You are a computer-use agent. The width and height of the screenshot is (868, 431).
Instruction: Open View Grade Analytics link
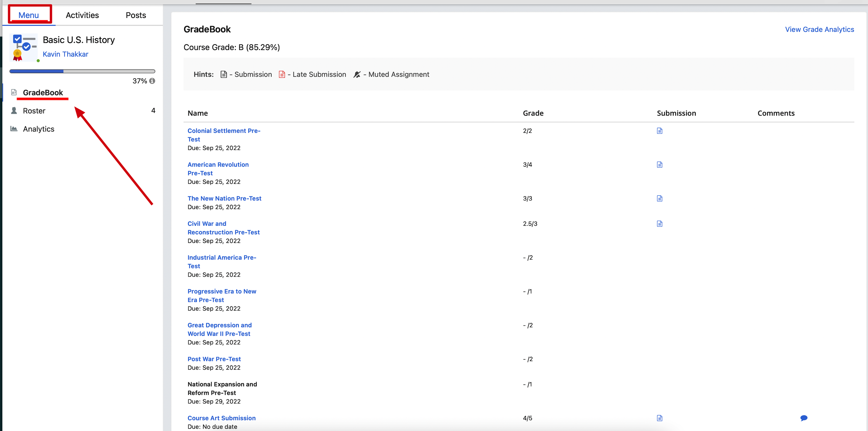820,30
